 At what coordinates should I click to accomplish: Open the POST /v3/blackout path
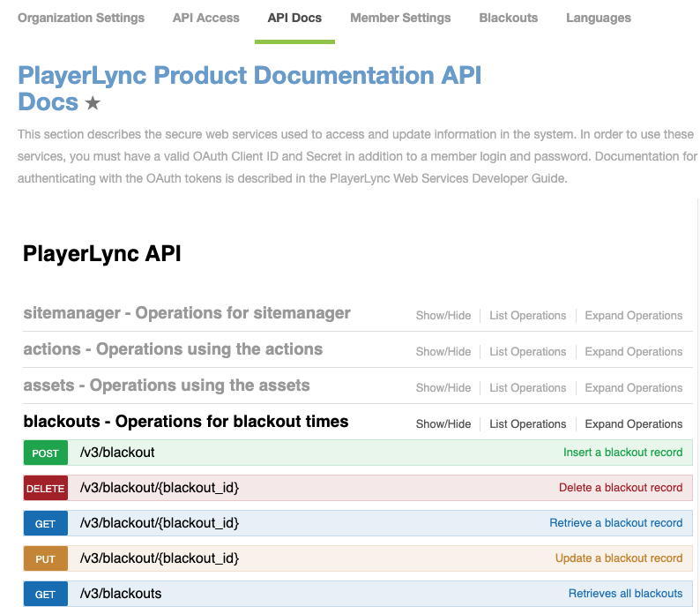117,453
